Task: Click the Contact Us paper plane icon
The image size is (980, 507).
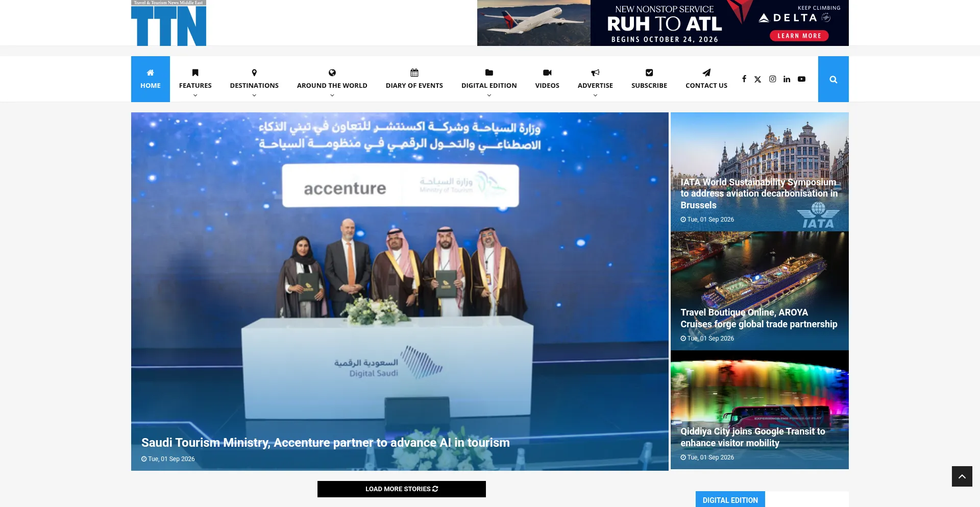Action: click(x=706, y=73)
